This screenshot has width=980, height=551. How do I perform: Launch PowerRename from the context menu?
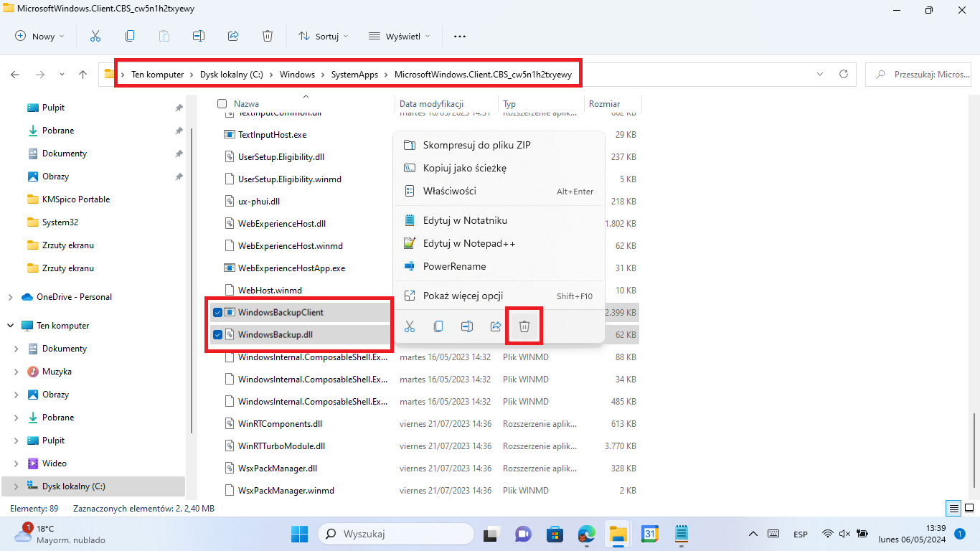point(499,266)
